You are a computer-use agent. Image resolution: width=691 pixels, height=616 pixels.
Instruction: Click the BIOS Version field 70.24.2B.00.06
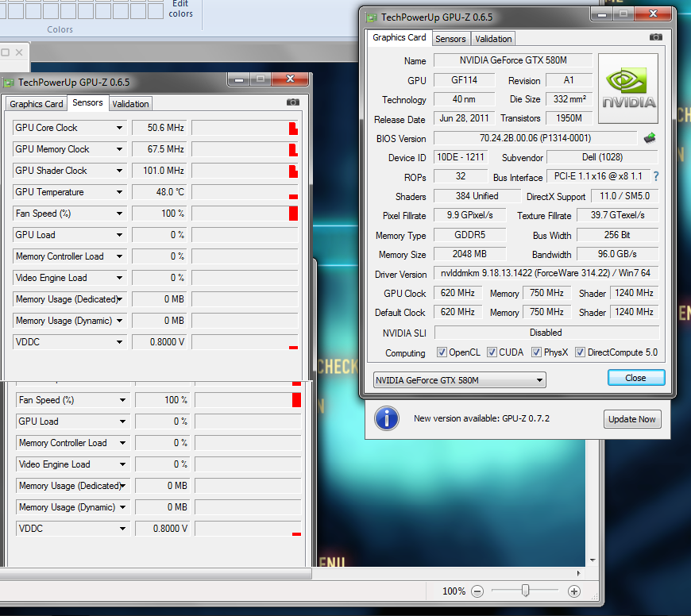535,138
